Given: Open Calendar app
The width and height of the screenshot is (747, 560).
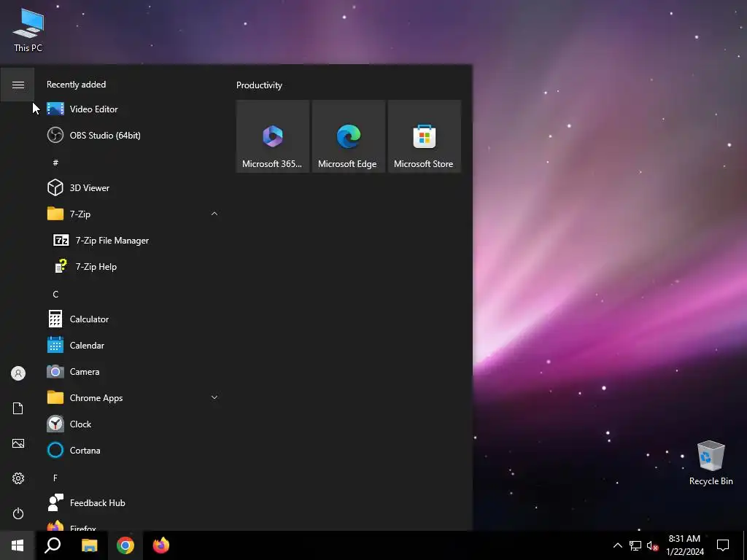Looking at the screenshot, I should [133, 345].
